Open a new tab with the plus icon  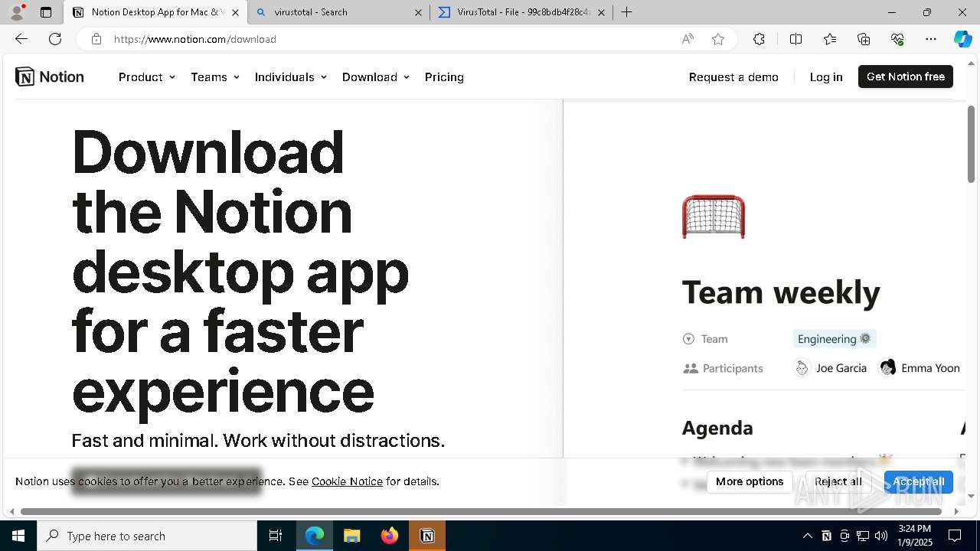point(626,12)
